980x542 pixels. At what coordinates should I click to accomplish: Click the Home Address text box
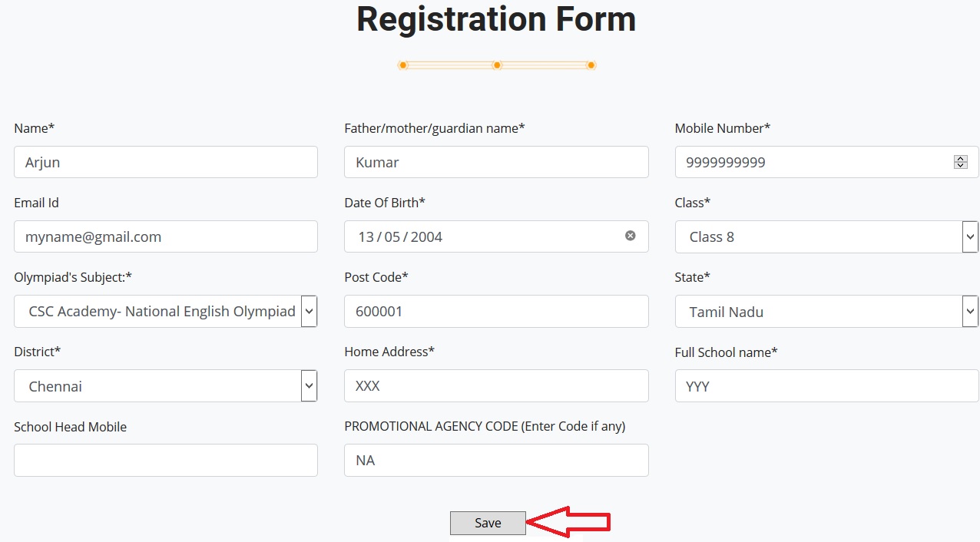coord(496,385)
